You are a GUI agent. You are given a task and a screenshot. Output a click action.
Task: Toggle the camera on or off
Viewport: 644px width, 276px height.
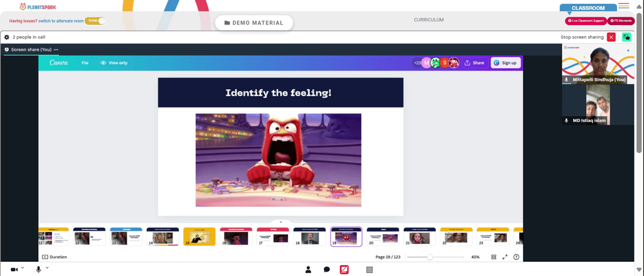[14, 270]
